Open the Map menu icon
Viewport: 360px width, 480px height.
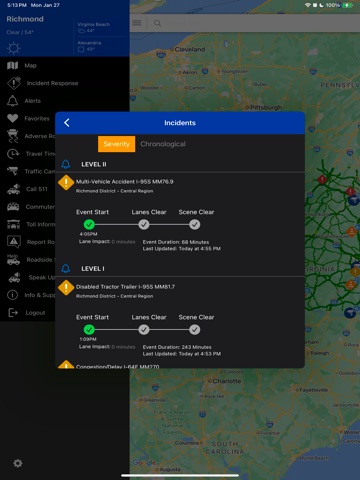tap(13, 65)
